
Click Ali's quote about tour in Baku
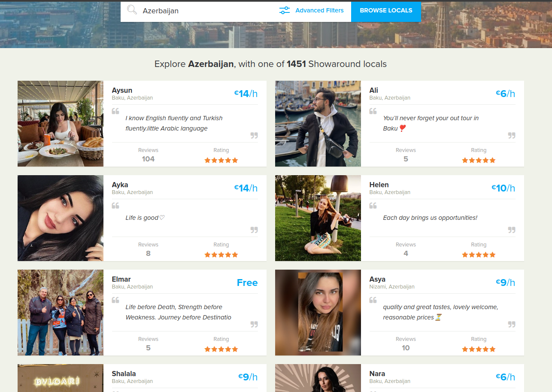pos(431,123)
